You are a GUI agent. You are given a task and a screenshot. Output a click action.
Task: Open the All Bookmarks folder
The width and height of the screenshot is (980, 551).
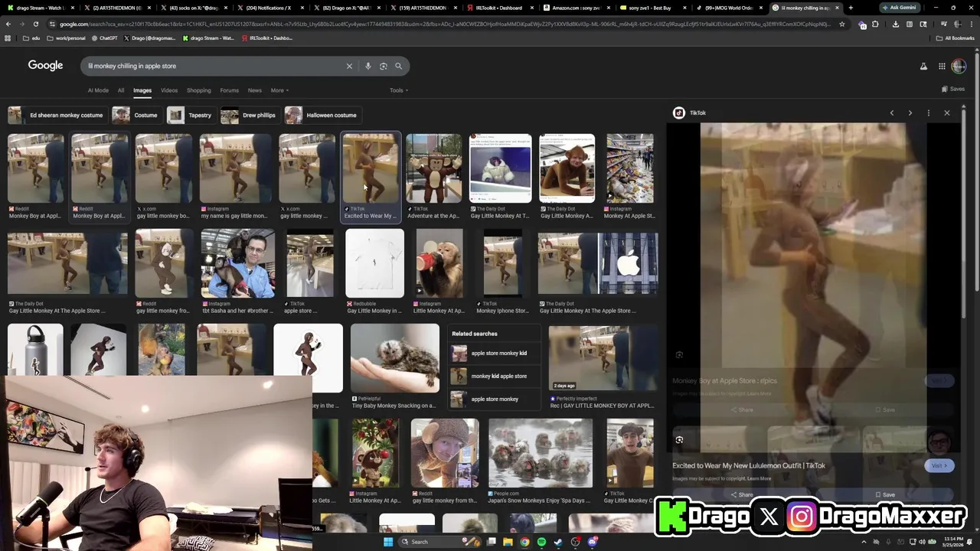coord(955,37)
